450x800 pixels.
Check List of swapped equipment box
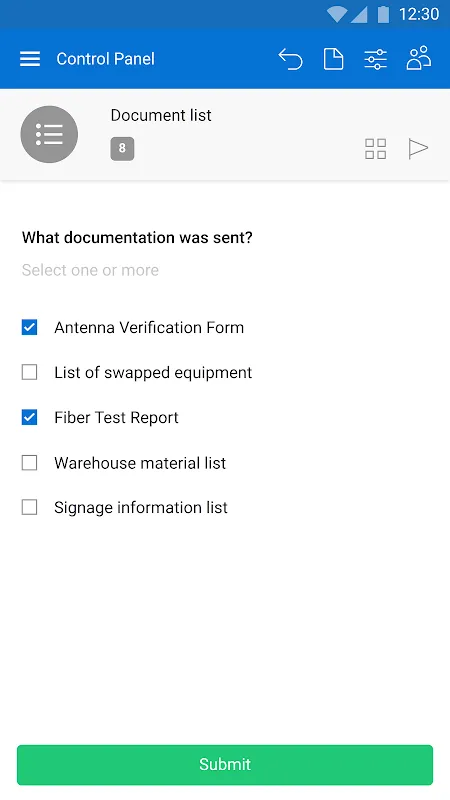coord(30,372)
